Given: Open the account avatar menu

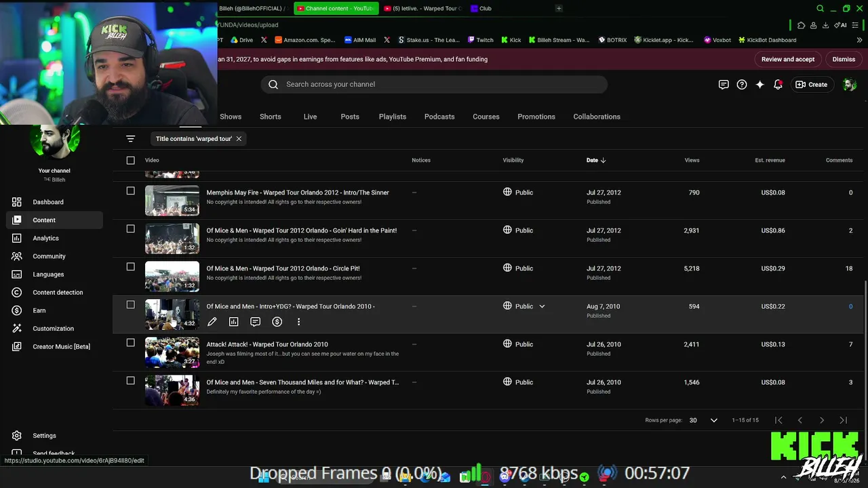Looking at the screenshot, I should [849, 85].
